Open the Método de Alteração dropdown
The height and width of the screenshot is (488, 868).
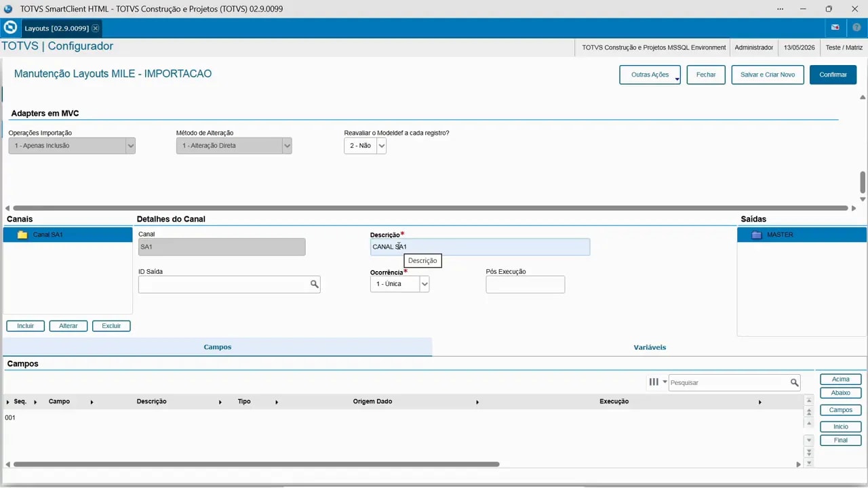click(x=287, y=146)
